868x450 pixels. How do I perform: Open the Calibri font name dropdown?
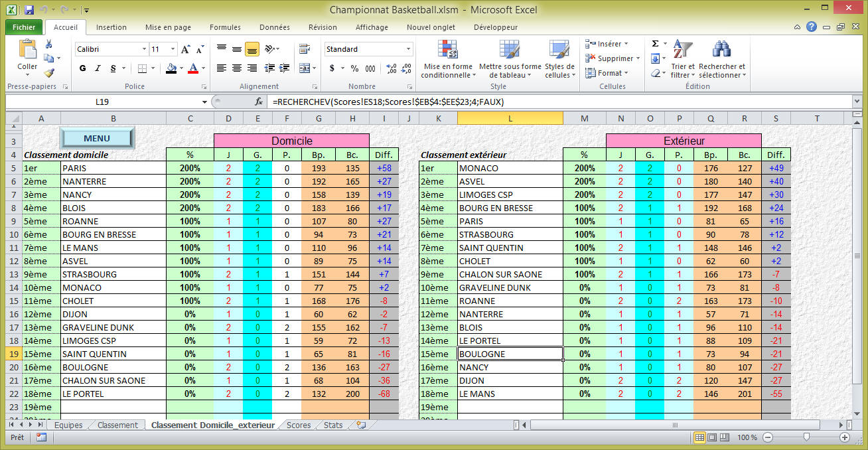pyautogui.click(x=145, y=50)
